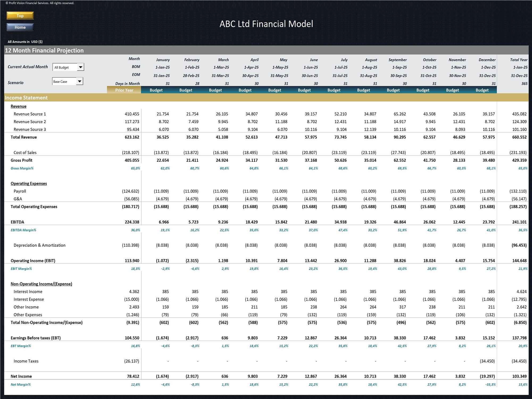Select the Revenue Source 3 row label
The image size is (532, 399).
point(30,130)
